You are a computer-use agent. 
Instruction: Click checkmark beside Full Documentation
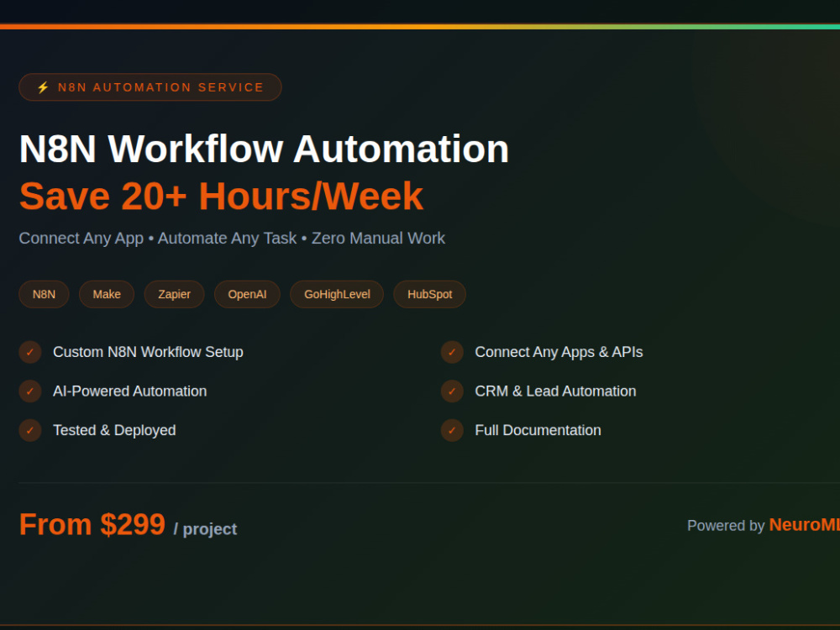click(x=452, y=430)
